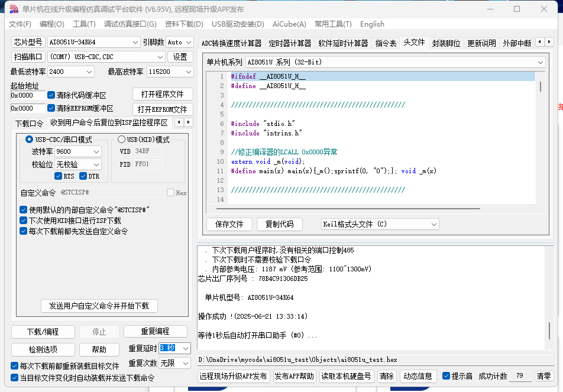The height and width of the screenshot is (392, 563).
Task: Click 检测选项 button
Action: click(x=43, y=349)
